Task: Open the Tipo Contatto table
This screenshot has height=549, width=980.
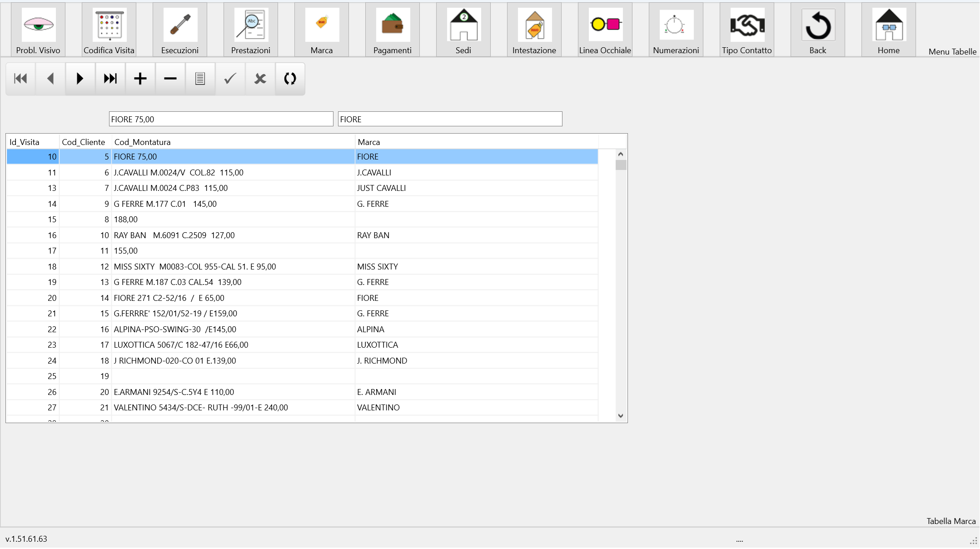Action: (747, 30)
